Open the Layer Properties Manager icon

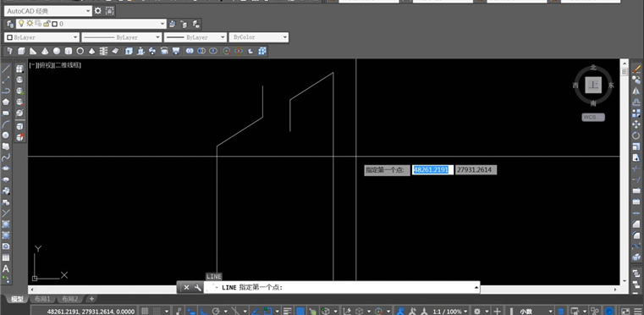pyautogui.click(x=10, y=24)
